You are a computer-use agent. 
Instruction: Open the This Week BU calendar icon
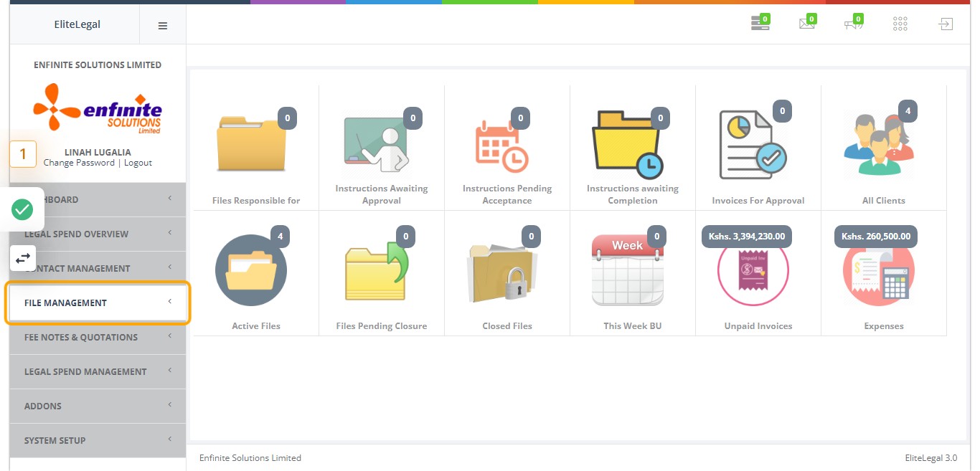click(x=628, y=270)
